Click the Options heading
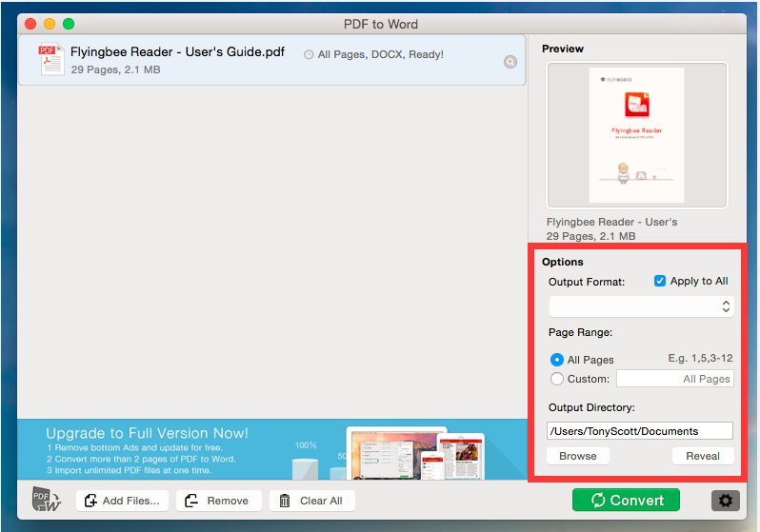Screen dimensions: 760x532 [x=562, y=262]
